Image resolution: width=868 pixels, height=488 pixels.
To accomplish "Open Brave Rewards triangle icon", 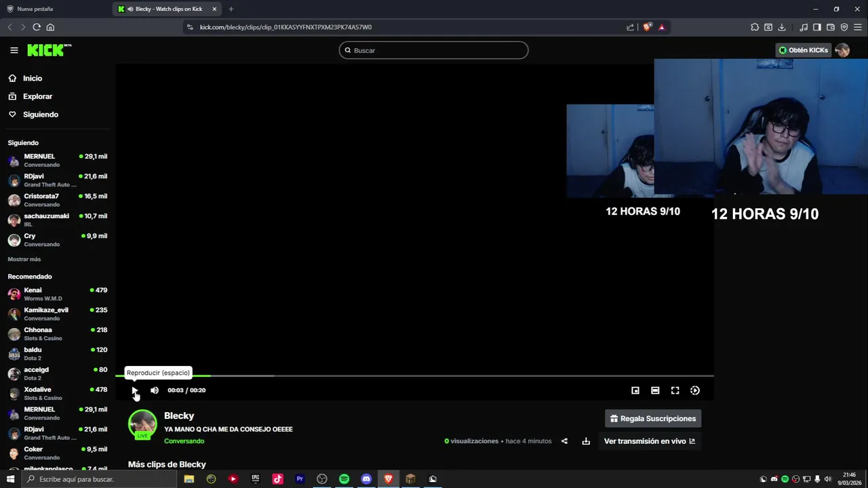I will pos(662,27).
